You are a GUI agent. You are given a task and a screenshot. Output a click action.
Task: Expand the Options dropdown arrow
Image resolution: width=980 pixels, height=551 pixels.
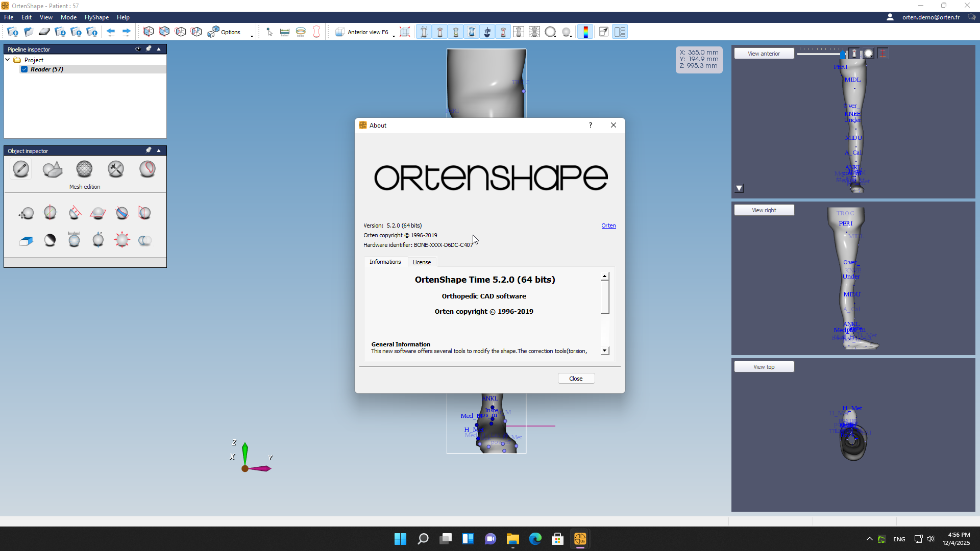point(252,36)
